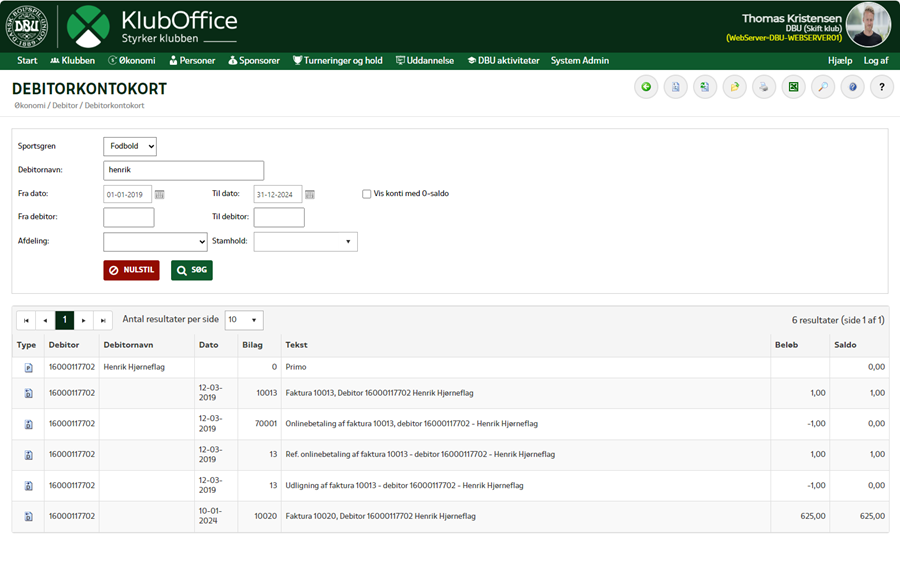
Task: Click the Tekst column header
Action: click(x=296, y=345)
